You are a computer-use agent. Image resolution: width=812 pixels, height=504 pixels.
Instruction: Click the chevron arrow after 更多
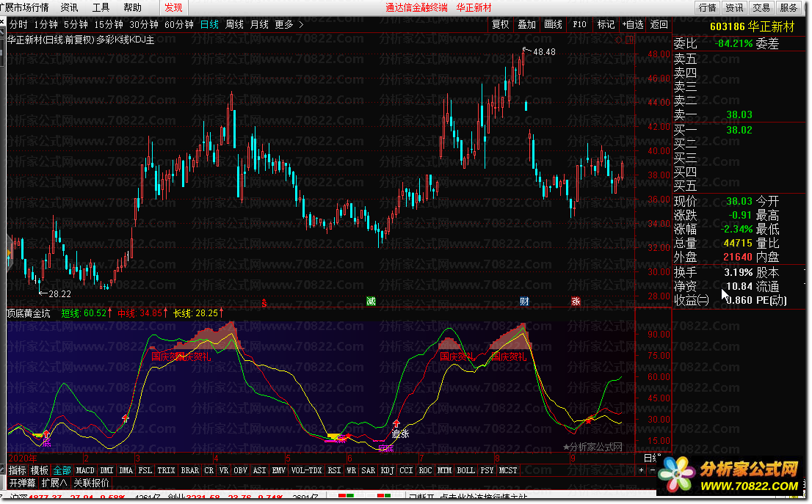coord(302,24)
